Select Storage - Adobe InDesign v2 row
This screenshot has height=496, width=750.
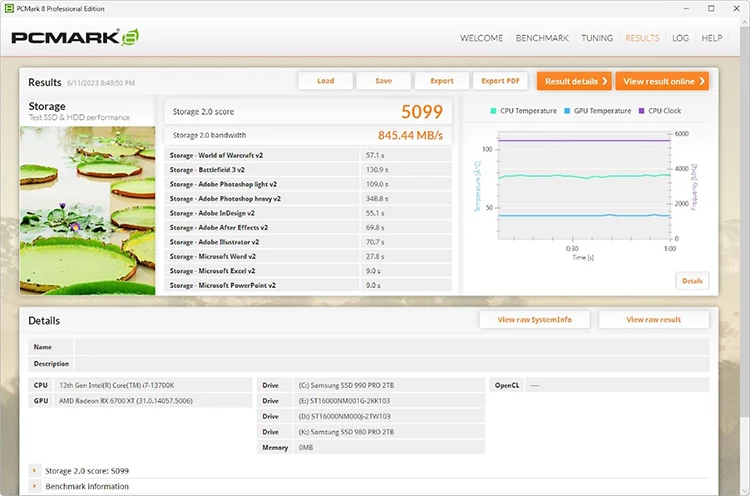click(309, 213)
